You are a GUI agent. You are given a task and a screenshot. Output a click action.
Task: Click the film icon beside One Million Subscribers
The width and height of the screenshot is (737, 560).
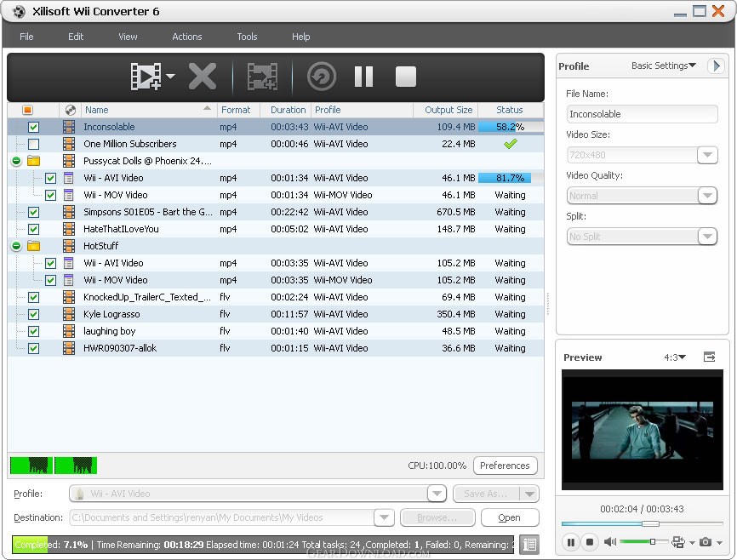69,144
